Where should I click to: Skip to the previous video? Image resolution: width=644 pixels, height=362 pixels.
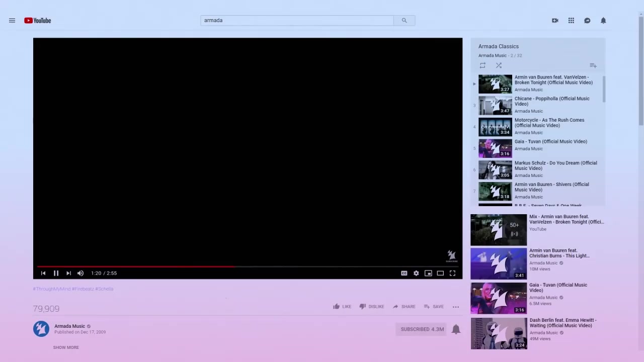(43, 273)
